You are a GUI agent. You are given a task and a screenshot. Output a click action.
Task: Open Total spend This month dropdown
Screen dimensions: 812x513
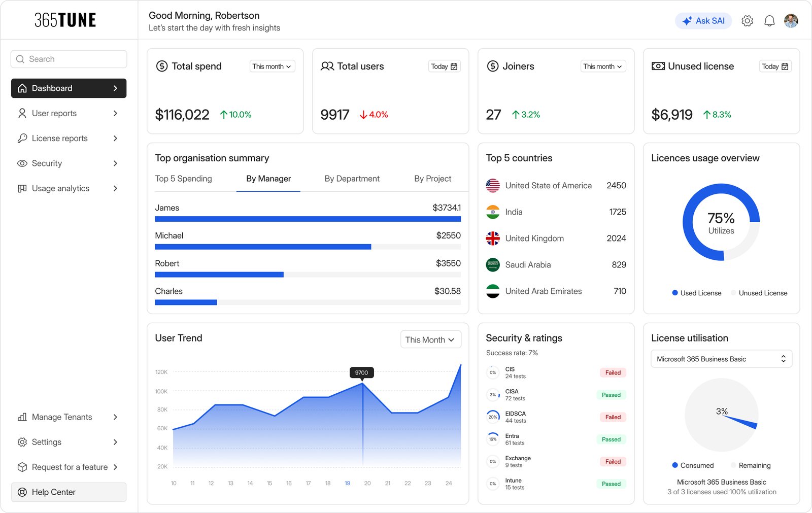(272, 66)
